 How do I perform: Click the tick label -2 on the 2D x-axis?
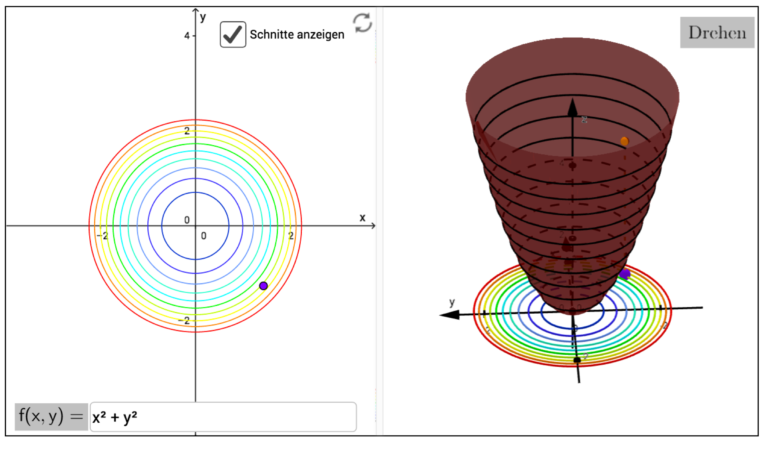101,236
